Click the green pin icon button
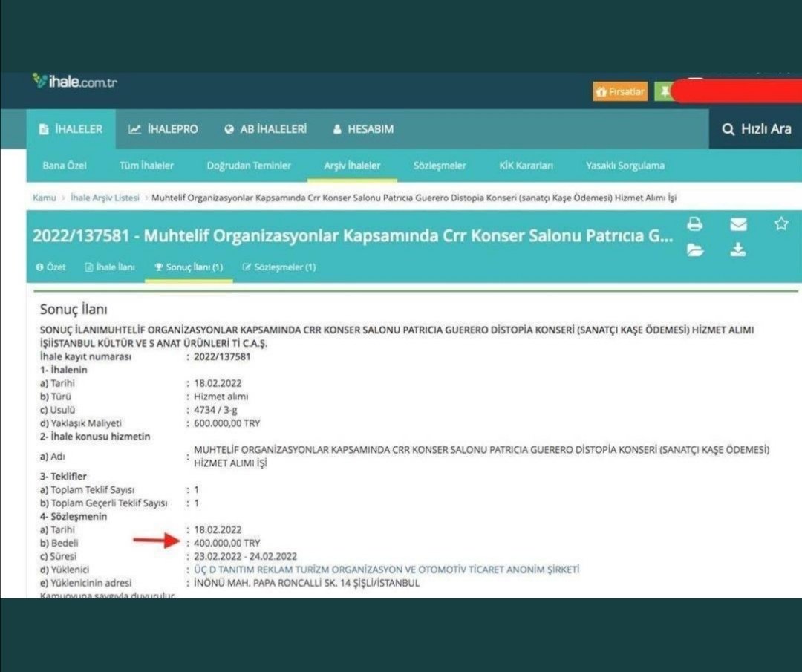This screenshot has height=672, width=802. [664, 91]
